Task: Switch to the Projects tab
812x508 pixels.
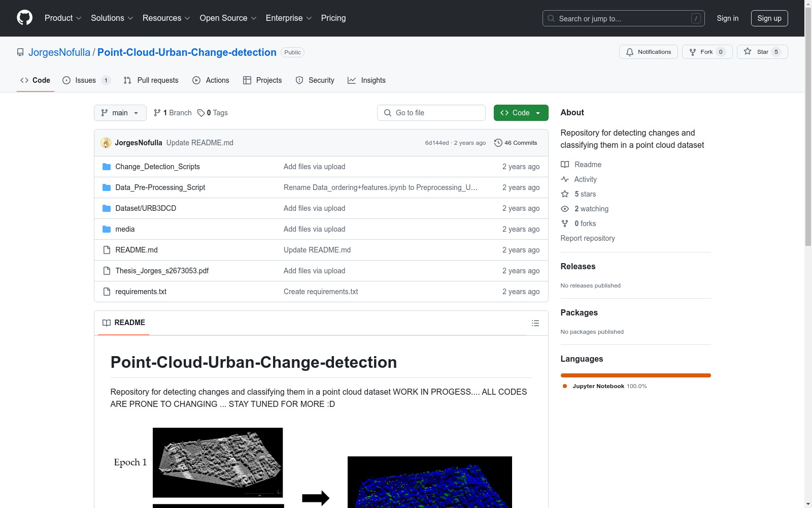Action: [262, 80]
